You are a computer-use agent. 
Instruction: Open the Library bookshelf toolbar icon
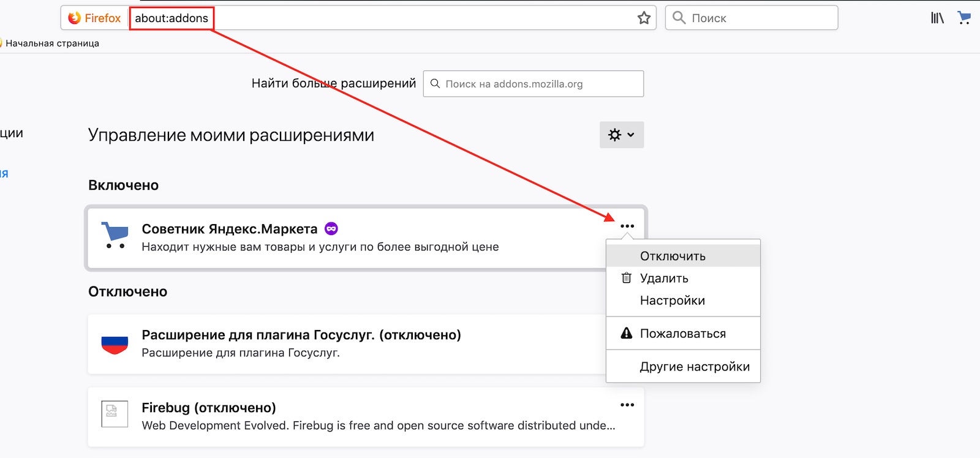[937, 18]
